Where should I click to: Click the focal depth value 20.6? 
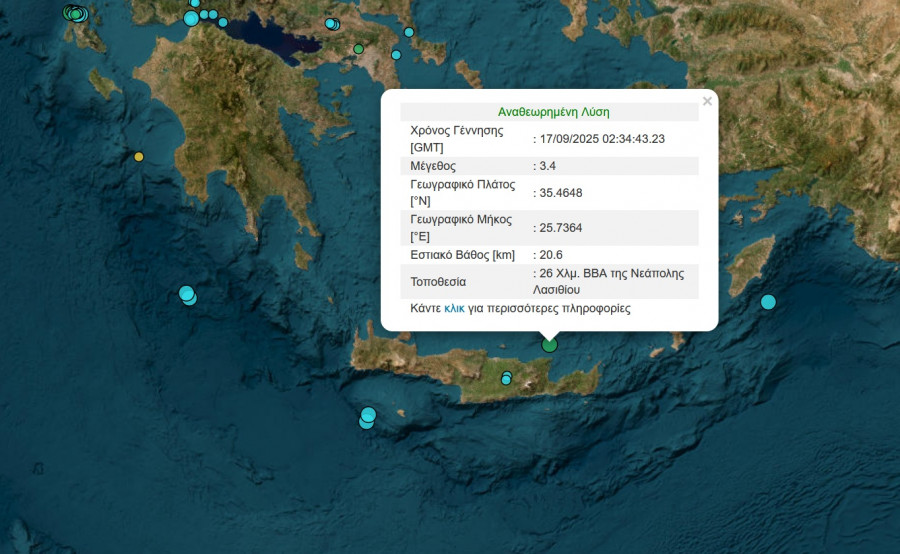click(551, 255)
